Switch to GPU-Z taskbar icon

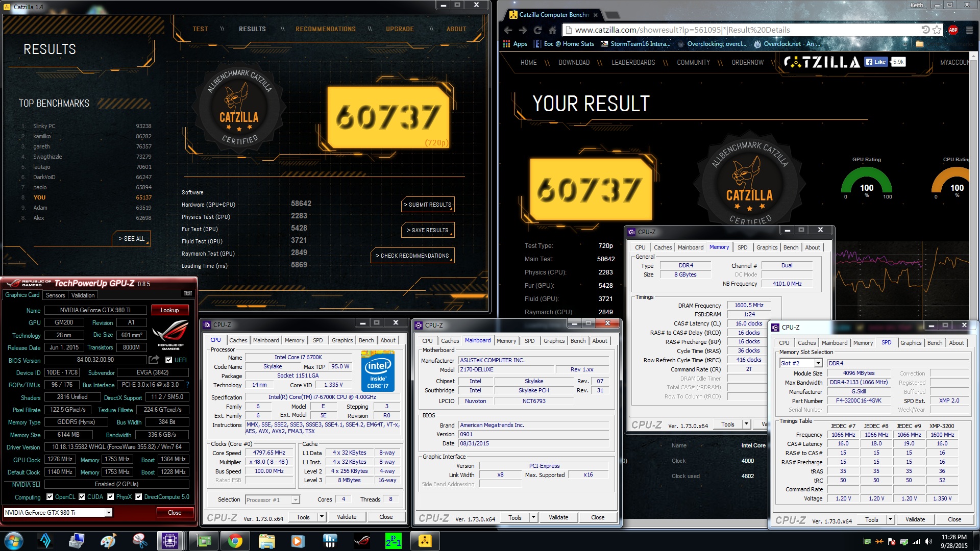tap(203, 541)
